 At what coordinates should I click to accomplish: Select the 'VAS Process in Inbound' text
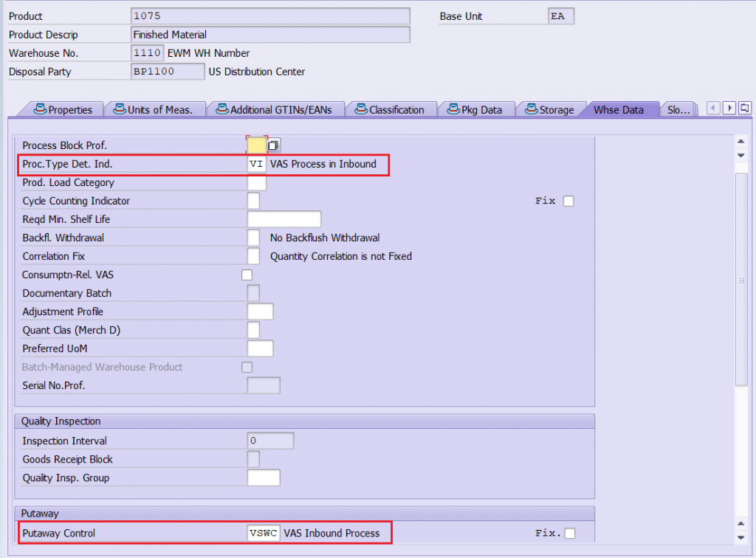(323, 164)
